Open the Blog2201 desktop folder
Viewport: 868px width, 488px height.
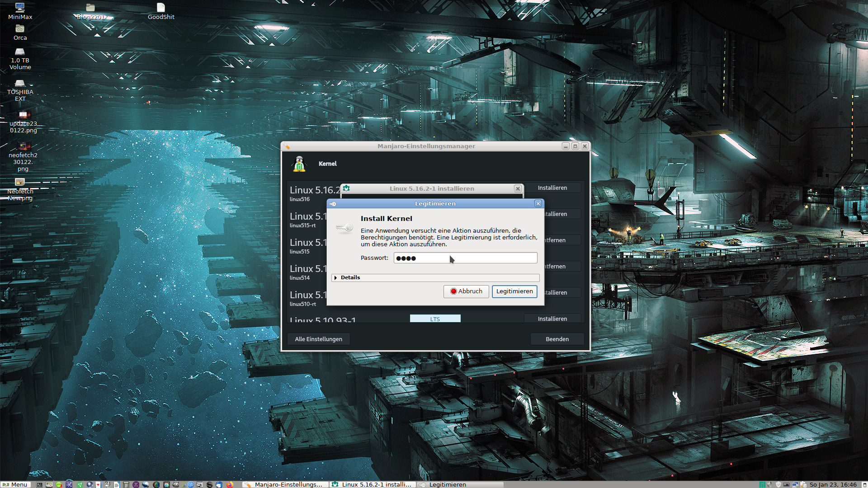coord(90,12)
